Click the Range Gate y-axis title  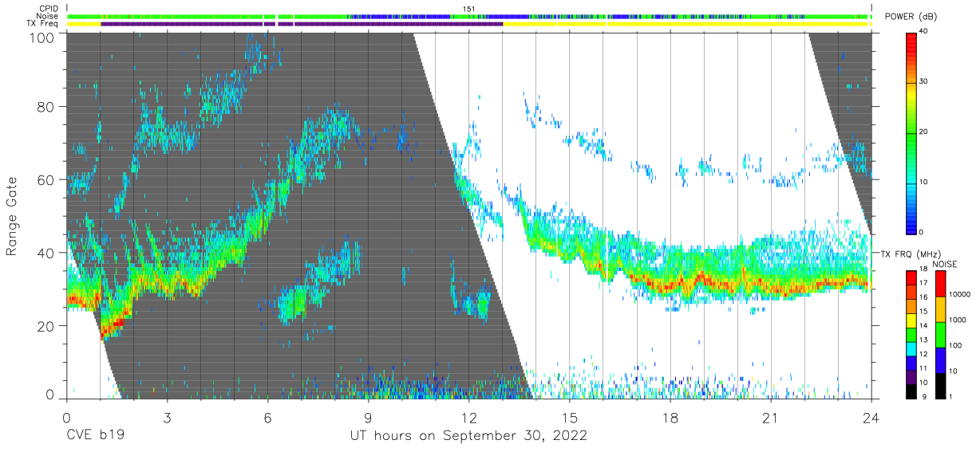click(x=12, y=216)
